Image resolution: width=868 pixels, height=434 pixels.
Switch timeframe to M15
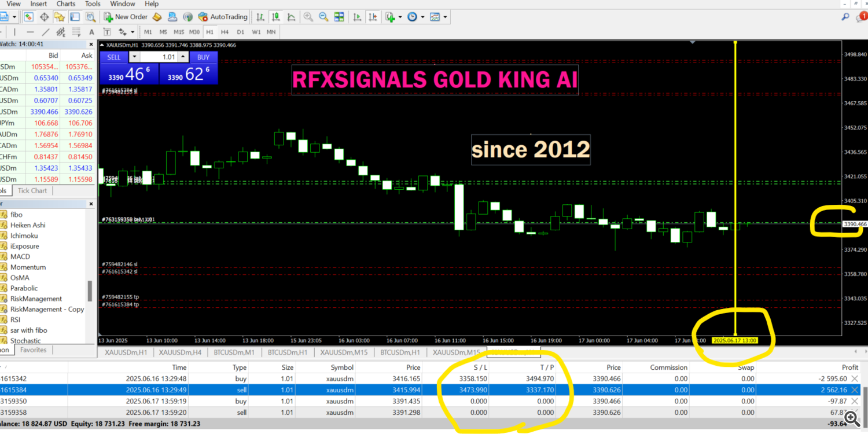(179, 32)
